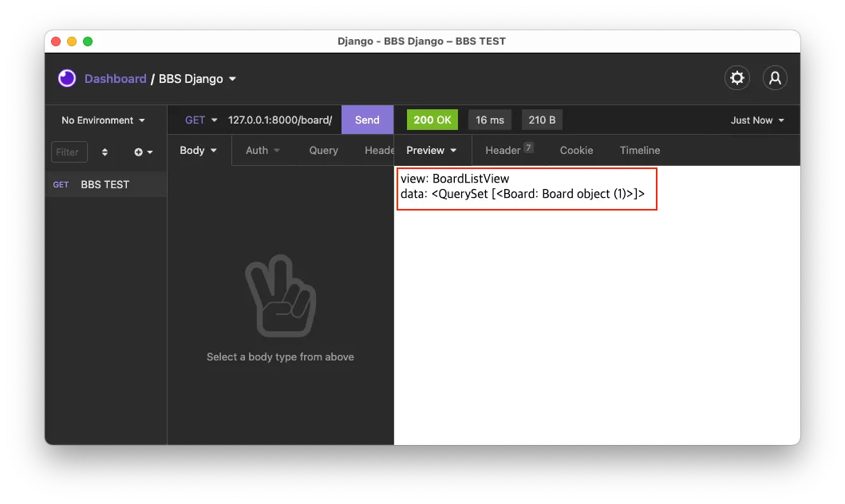Click the sort order arrows icon
This screenshot has width=845, height=504.
105,152
